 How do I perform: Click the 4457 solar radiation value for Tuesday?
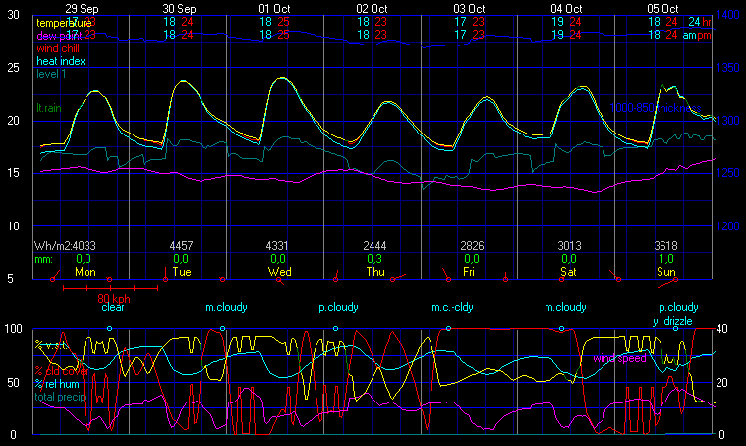[182, 245]
